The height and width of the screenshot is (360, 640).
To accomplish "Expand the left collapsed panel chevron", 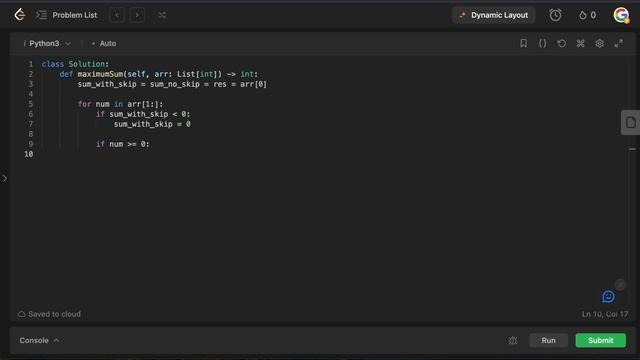I will [x=4, y=178].
